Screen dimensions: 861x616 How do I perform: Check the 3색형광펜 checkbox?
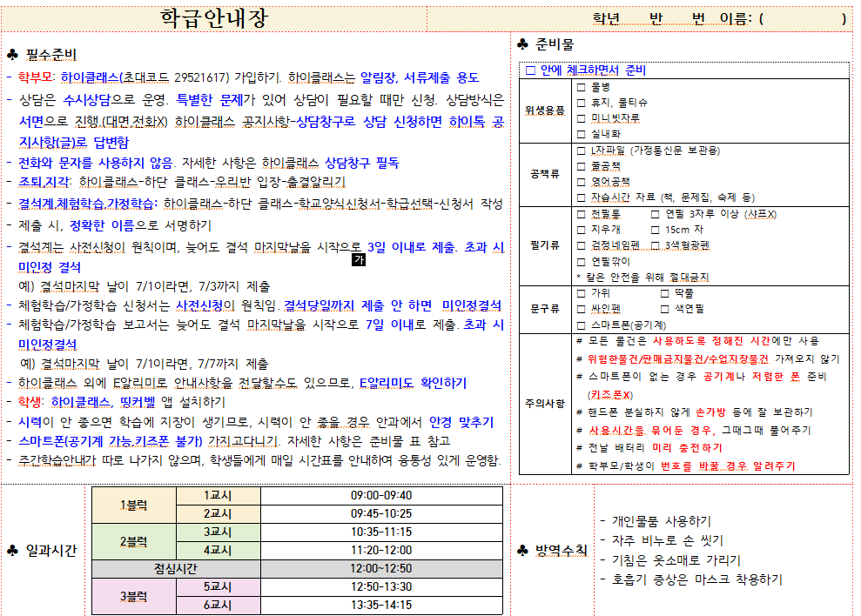pos(655,245)
